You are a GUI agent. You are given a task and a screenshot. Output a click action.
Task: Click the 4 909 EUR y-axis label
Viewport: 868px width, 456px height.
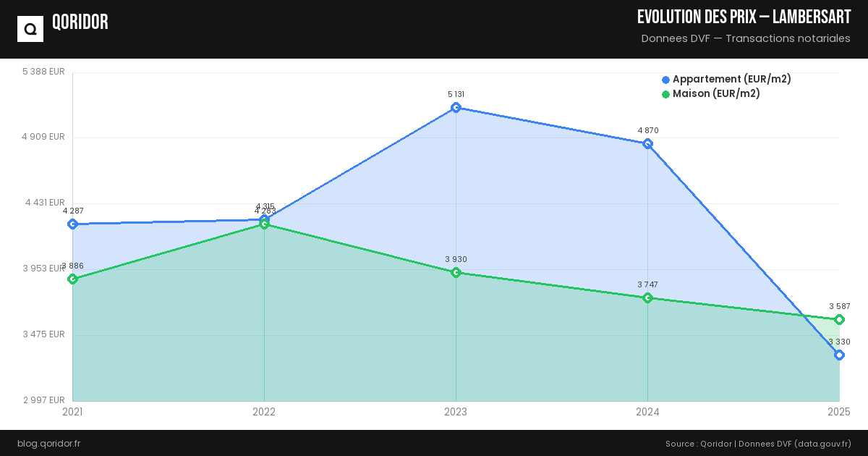(44, 137)
